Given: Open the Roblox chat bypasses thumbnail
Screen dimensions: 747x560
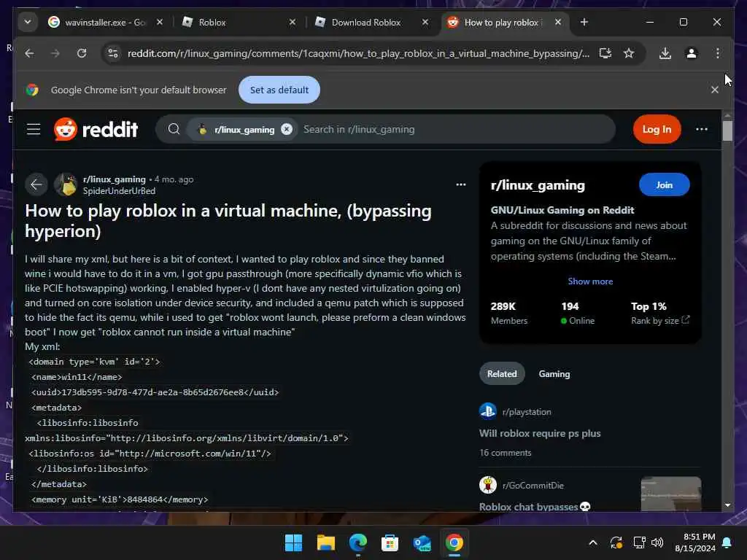Looking at the screenshot, I should coord(671,494).
